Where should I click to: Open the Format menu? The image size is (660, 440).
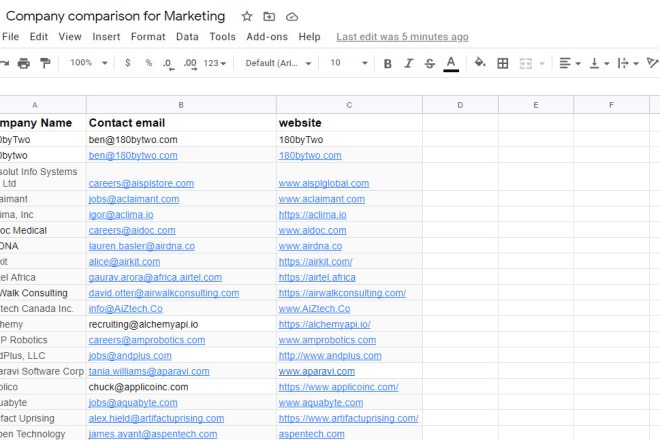(148, 37)
